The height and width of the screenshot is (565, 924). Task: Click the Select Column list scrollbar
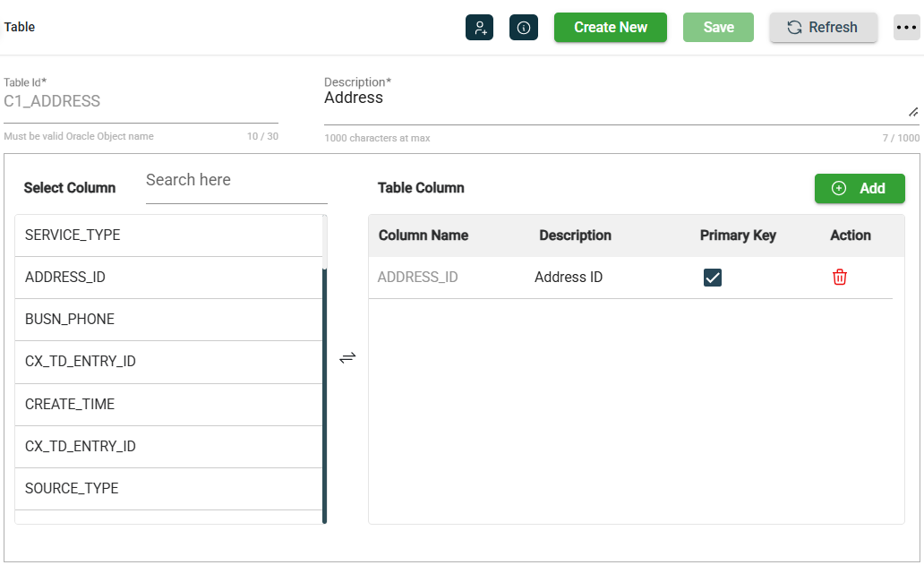coord(324,394)
